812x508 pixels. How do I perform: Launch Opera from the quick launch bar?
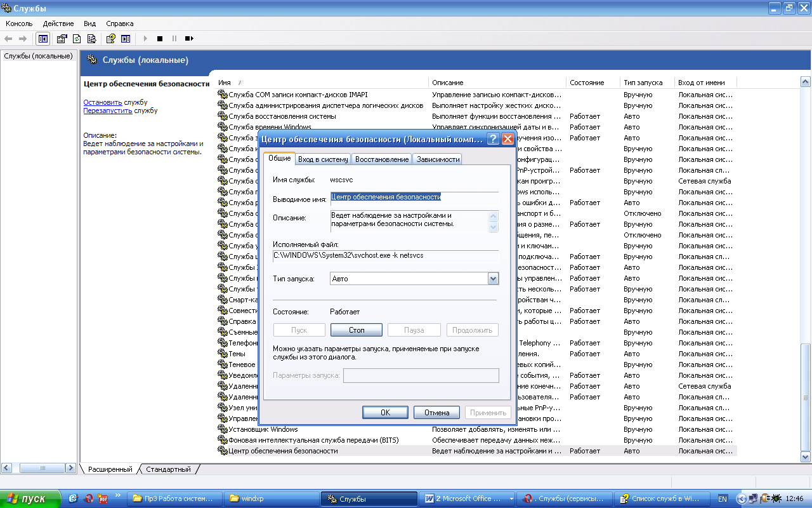[x=89, y=498]
